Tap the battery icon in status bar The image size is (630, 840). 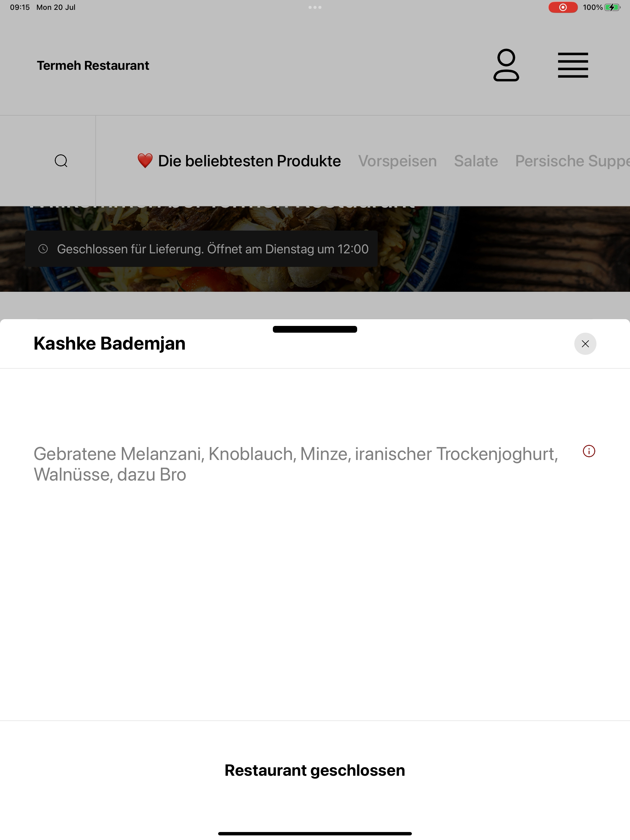pyautogui.click(x=612, y=7)
